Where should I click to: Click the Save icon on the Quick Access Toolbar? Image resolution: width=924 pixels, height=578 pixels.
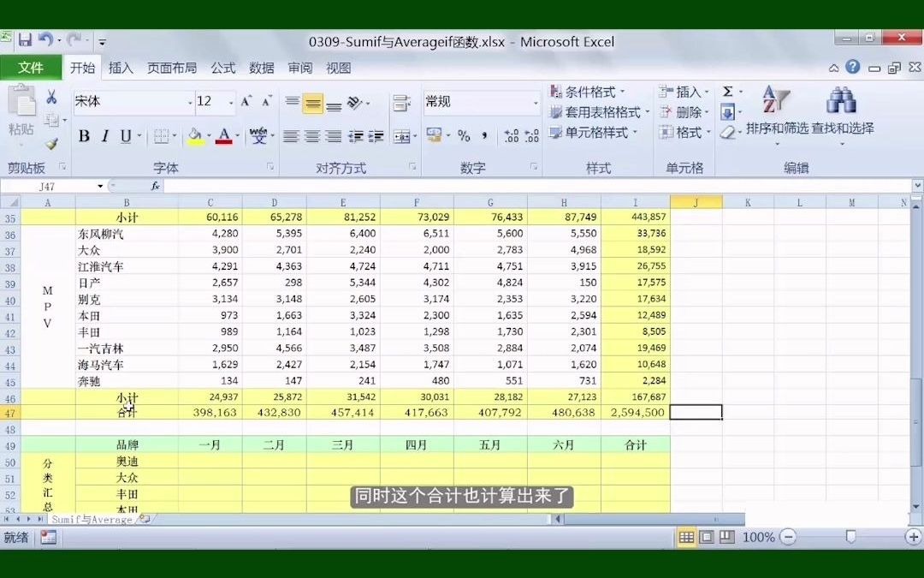click(26, 41)
